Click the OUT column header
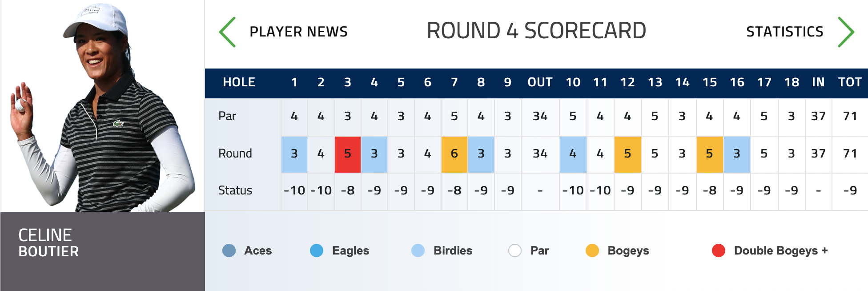The image size is (868, 291). point(540,82)
